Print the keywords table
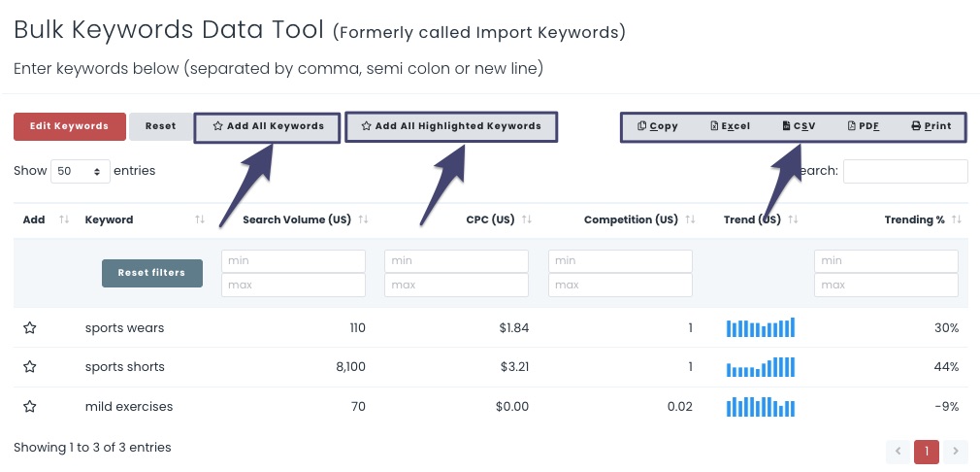Viewport: 980px width, 472px height. pyautogui.click(x=931, y=126)
